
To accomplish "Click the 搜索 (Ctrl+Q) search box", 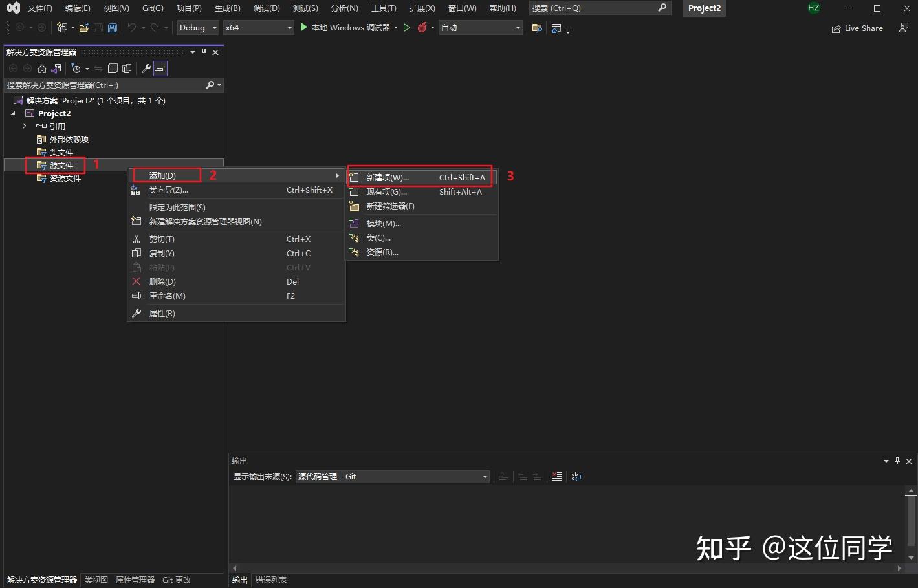I will pyautogui.click(x=600, y=8).
